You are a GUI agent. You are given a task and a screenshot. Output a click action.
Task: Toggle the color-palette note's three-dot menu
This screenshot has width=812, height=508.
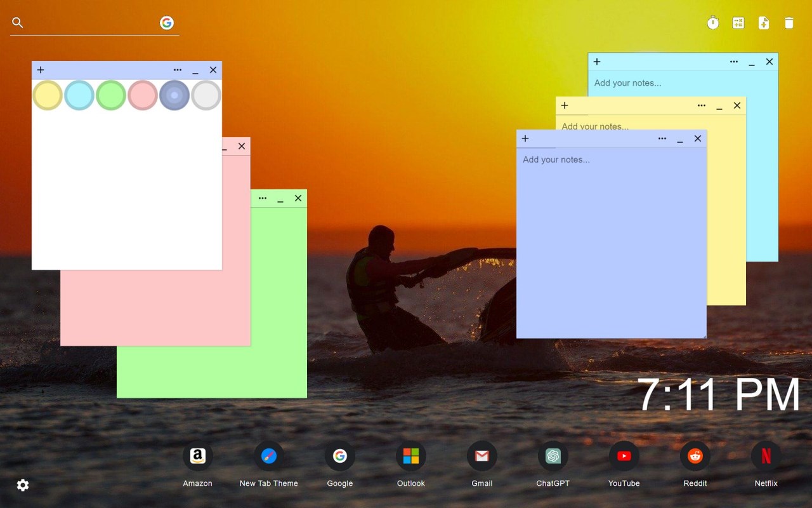(x=178, y=70)
